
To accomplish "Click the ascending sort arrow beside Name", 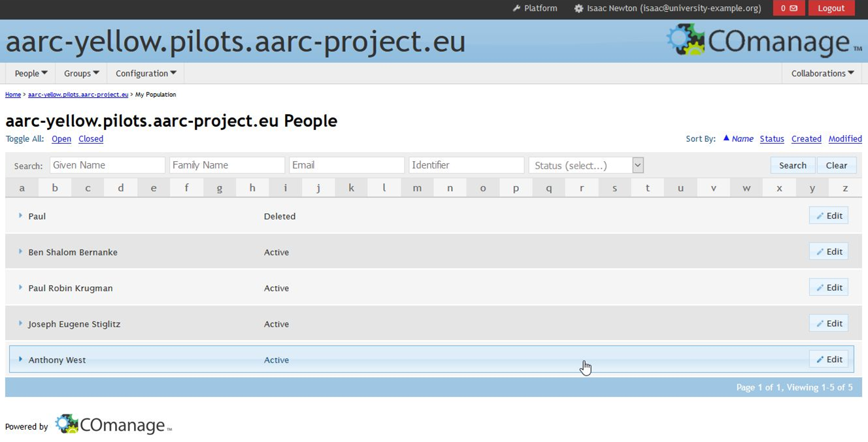I will [x=726, y=138].
